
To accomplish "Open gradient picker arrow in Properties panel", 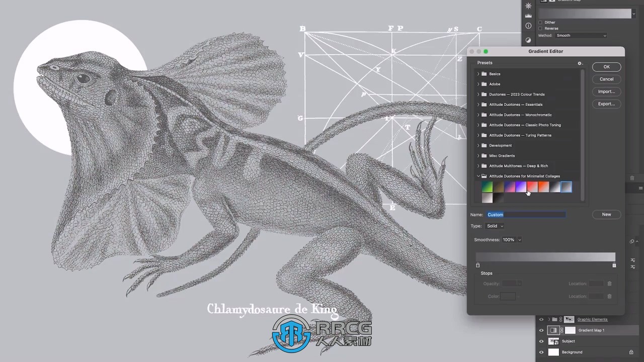I will coord(633,14).
